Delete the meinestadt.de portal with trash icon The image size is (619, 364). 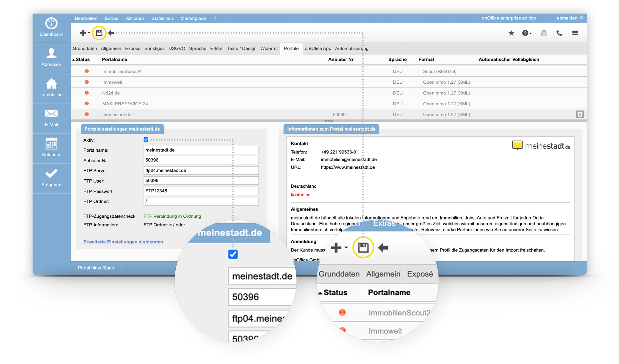(x=580, y=114)
